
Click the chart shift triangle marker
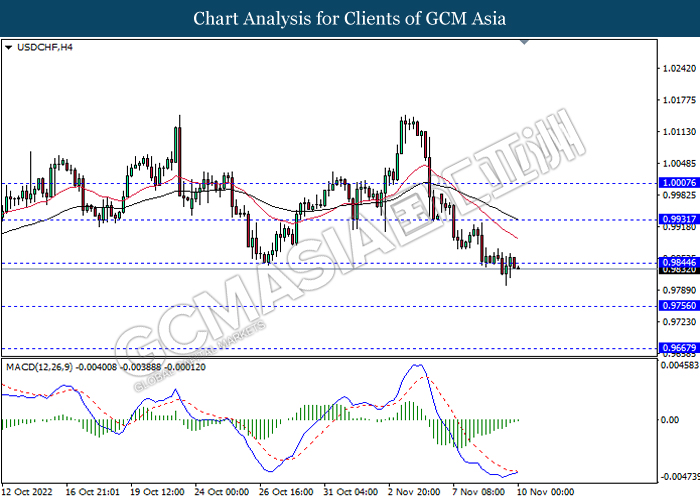(x=525, y=42)
